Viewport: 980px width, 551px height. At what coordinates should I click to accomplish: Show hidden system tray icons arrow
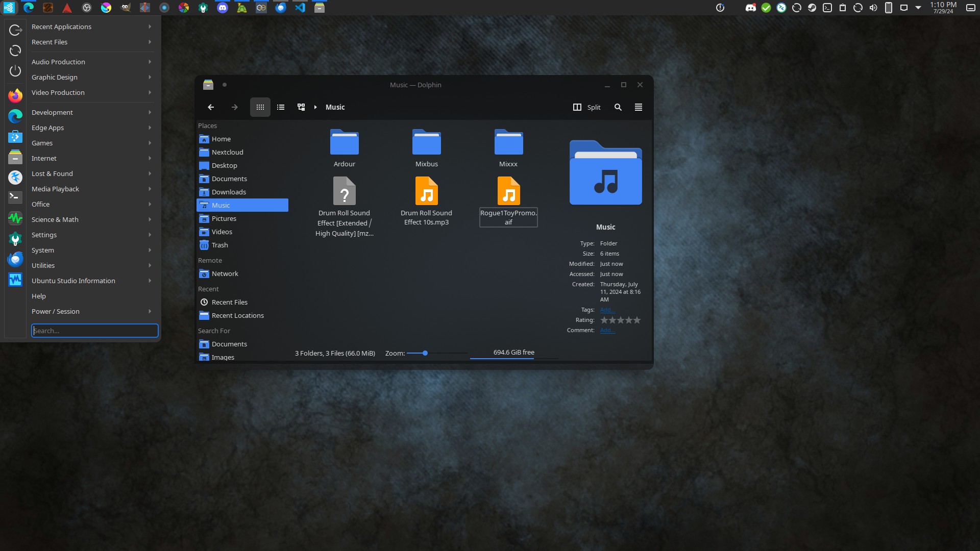click(918, 8)
